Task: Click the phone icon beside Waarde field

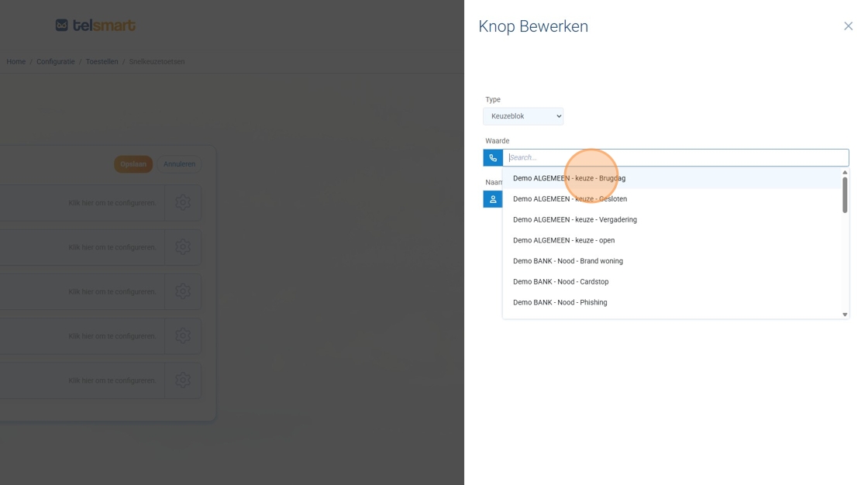Action: pyautogui.click(x=493, y=158)
